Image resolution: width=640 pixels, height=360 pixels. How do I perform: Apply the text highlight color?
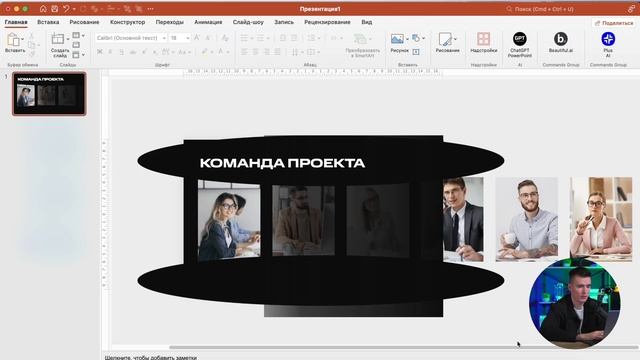pyautogui.click(x=205, y=52)
